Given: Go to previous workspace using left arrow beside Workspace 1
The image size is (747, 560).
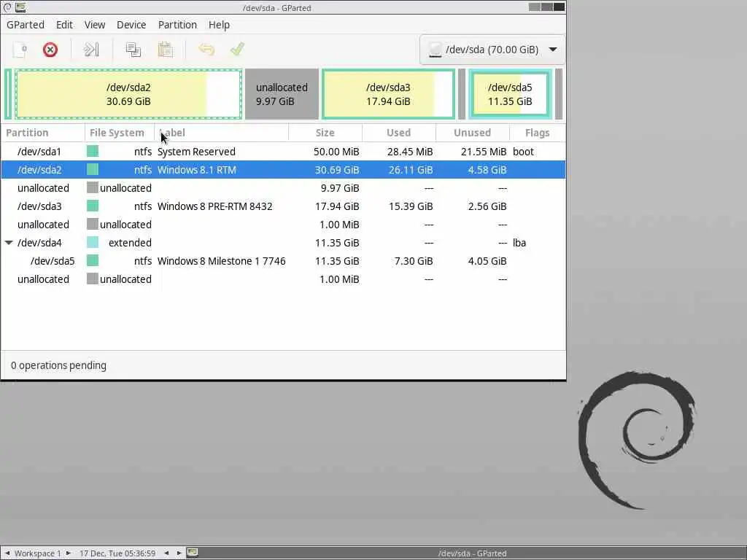Looking at the screenshot, I should coord(7,553).
